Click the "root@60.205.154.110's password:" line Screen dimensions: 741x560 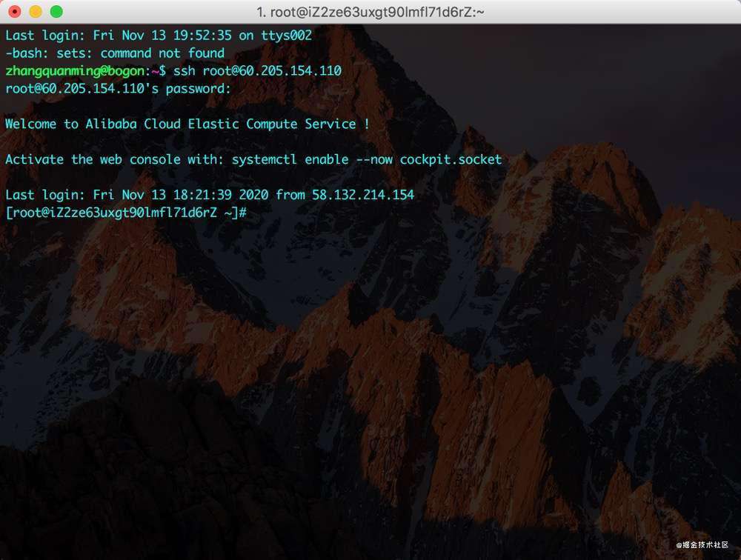coord(118,88)
